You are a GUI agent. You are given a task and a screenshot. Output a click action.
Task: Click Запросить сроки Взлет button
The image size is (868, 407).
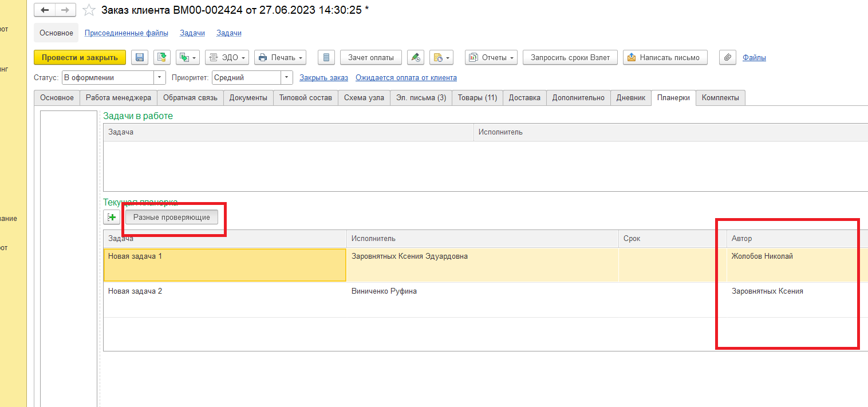pyautogui.click(x=570, y=57)
